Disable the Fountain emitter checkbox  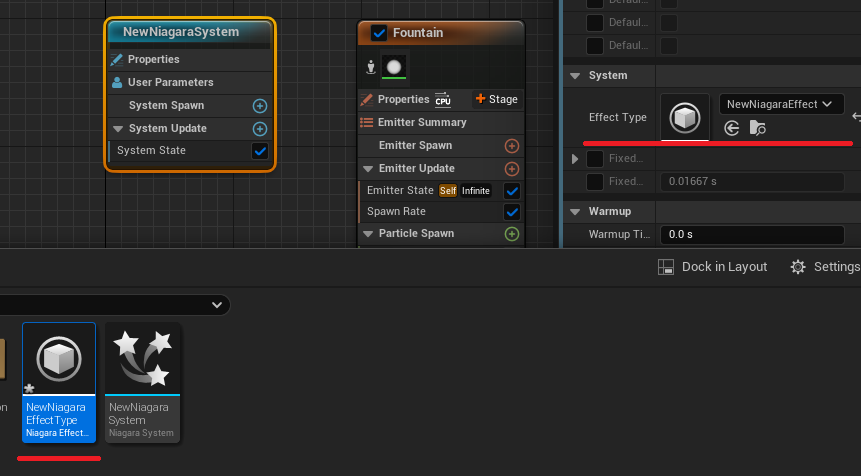379,33
